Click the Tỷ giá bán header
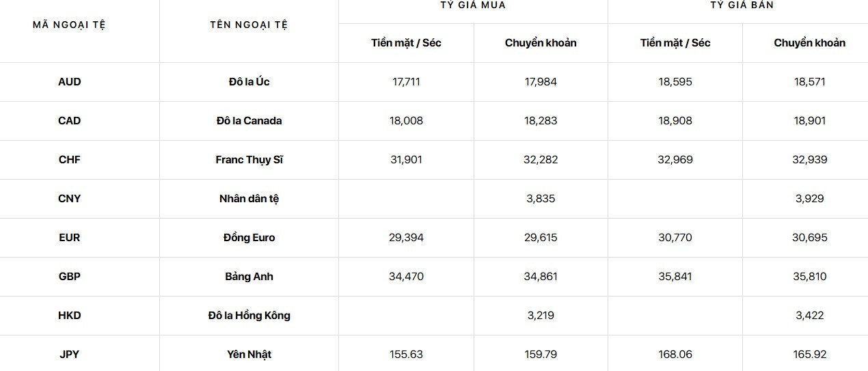This screenshot has height=371, width=868. pyautogui.click(x=742, y=5)
